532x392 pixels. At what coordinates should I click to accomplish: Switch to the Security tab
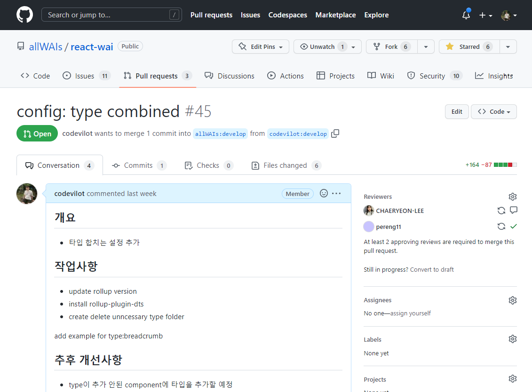pos(434,76)
